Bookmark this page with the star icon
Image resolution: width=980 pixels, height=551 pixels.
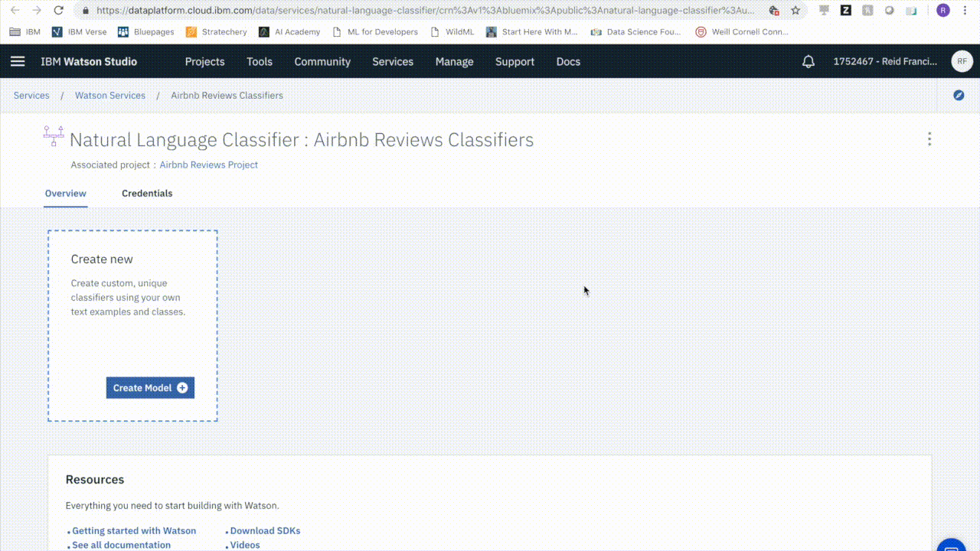(795, 11)
